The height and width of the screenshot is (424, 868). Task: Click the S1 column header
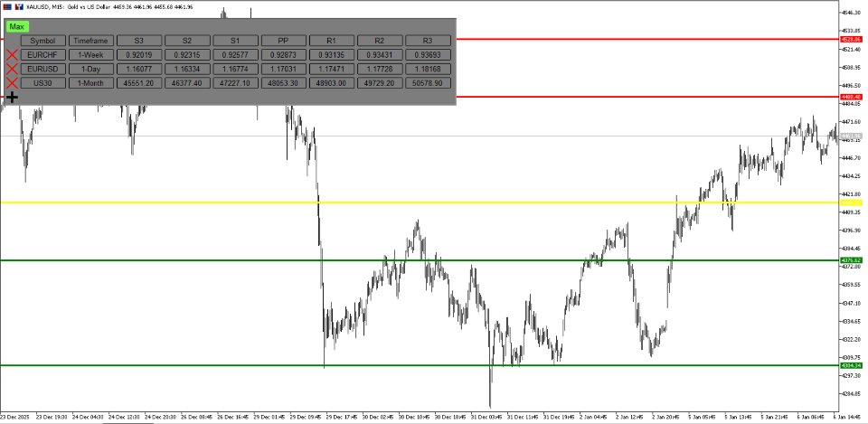[x=236, y=41]
